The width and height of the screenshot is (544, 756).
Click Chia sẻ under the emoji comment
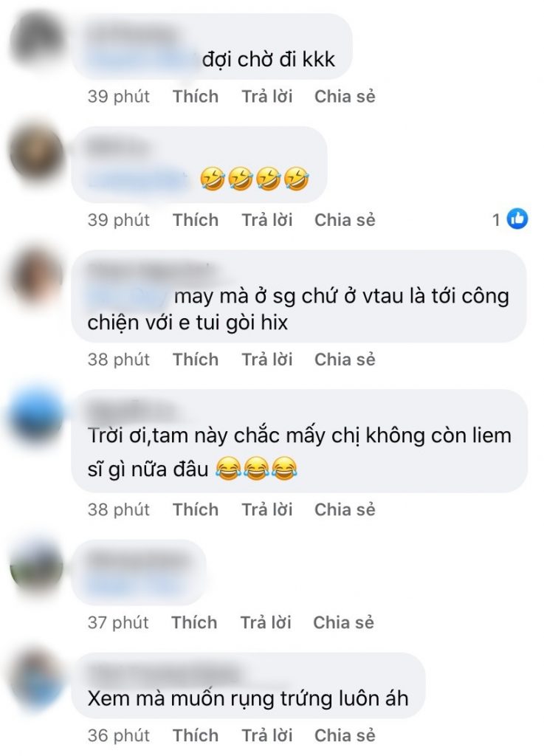pos(345,220)
